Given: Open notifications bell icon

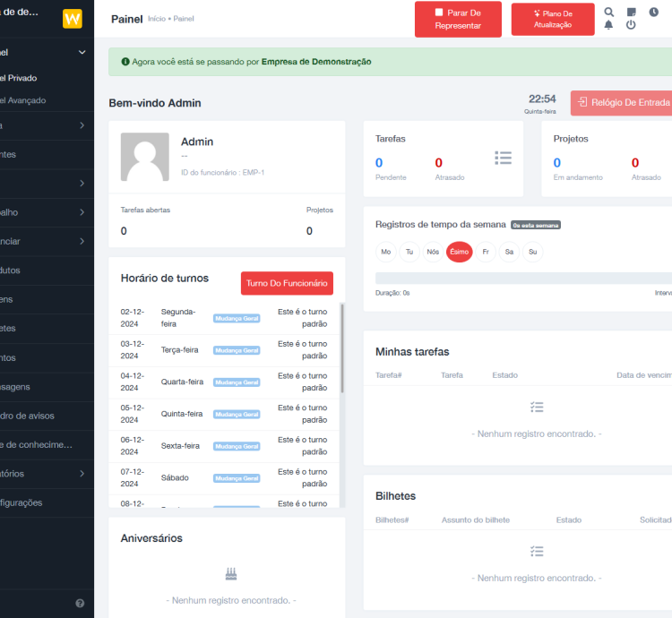Looking at the screenshot, I should 609,25.
